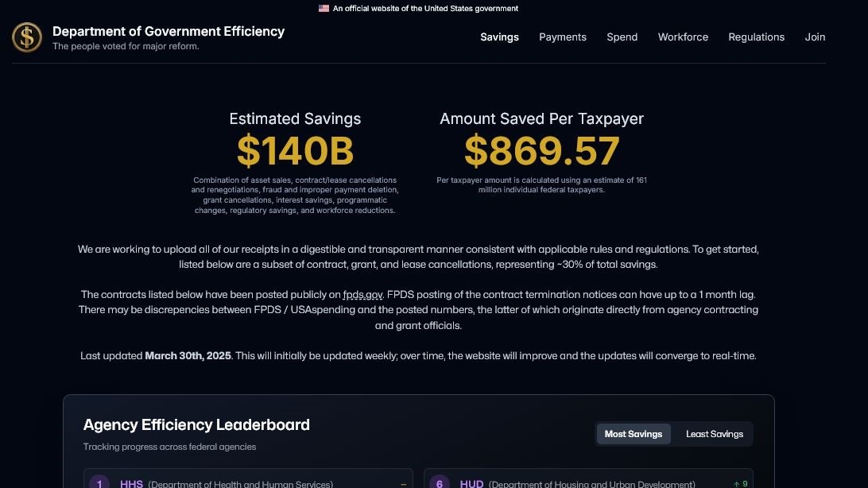Follow the fpds.gov link
Screen dimensions: 868x488
(x=363, y=295)
